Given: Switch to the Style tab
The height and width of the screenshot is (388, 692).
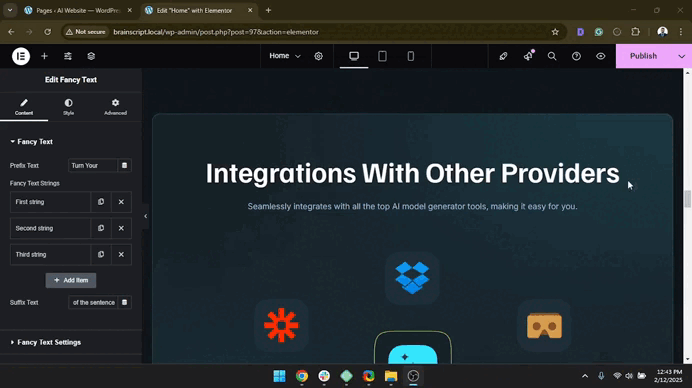Looking at the screenshot, I should click(68, 107).
